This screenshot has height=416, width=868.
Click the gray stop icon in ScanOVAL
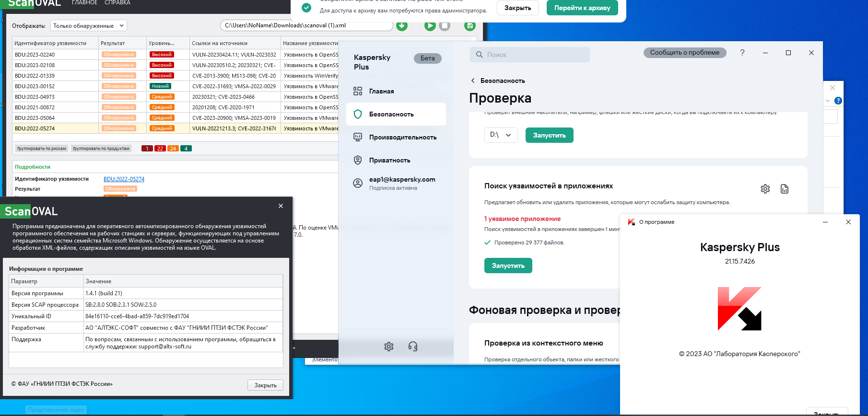point(445,26)
